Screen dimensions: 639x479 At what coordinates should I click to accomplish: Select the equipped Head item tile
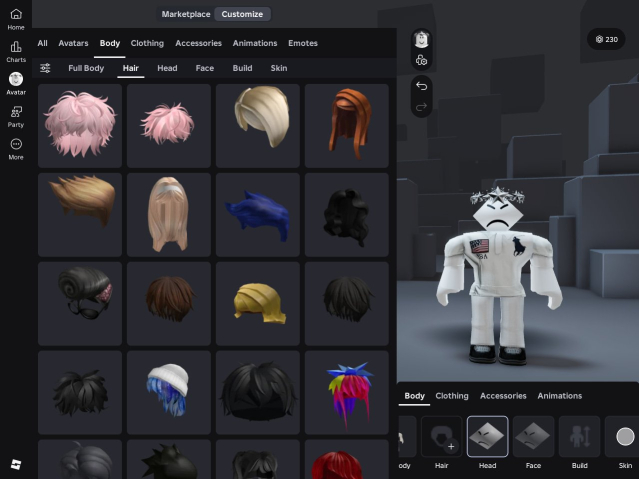click(487, 437)
